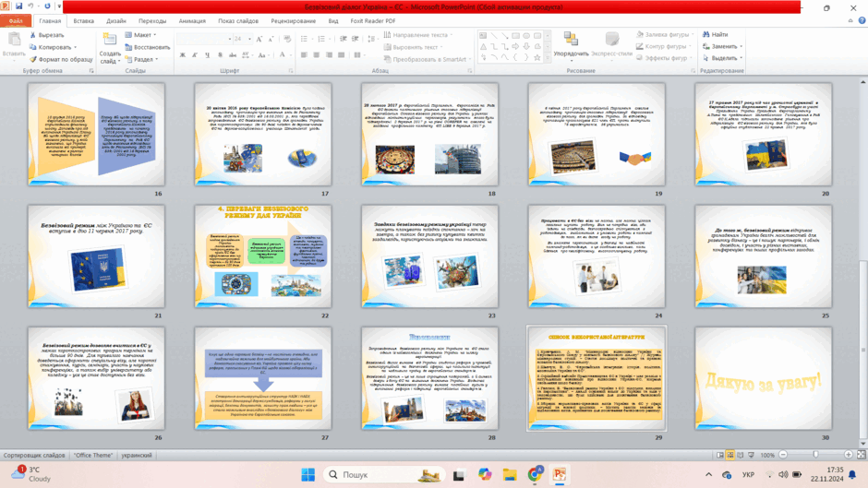Switch to Normal view icon in status bar

coord(720,455)
